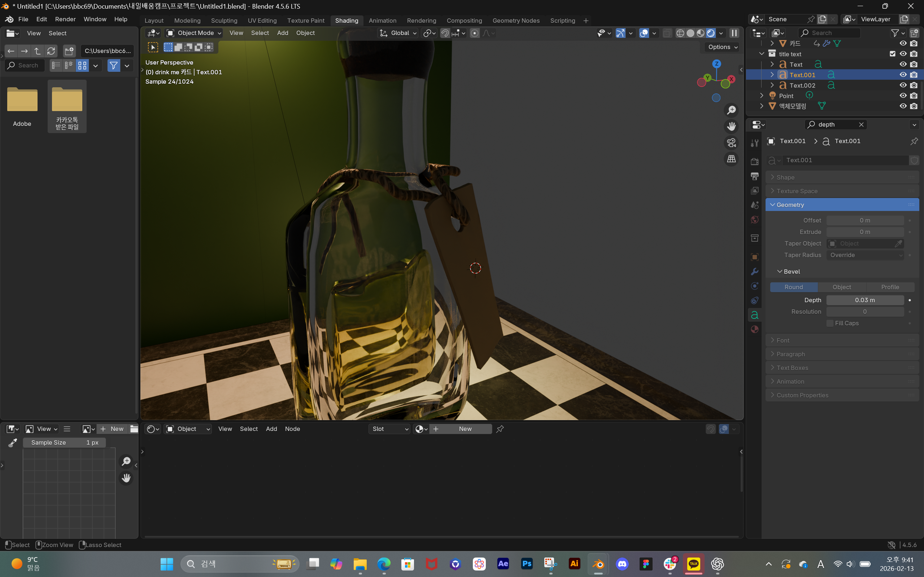This screenshot has width=924, height=577.
Task: Open the Render menu
Action: coord(65,19)
